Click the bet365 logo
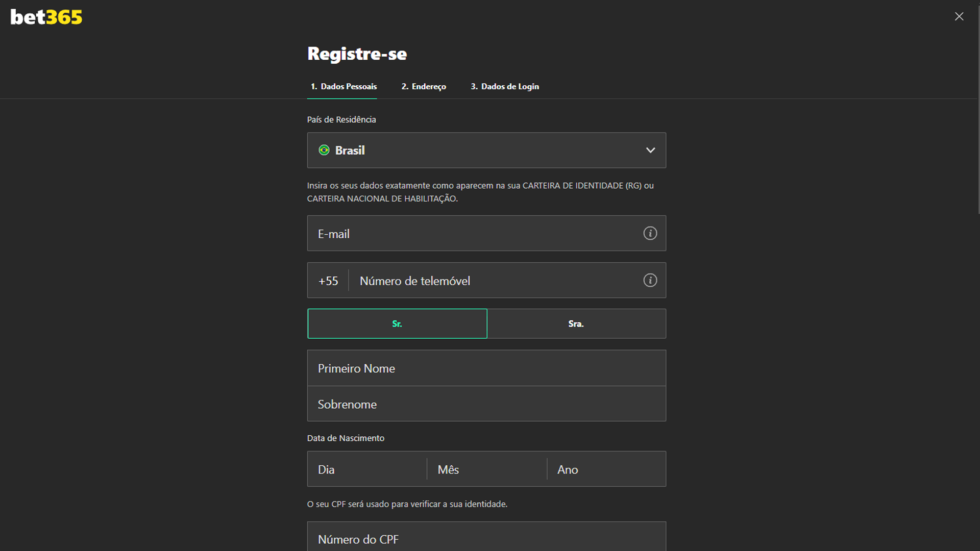This screenshot has height=551, width=980. pos(46,17)
